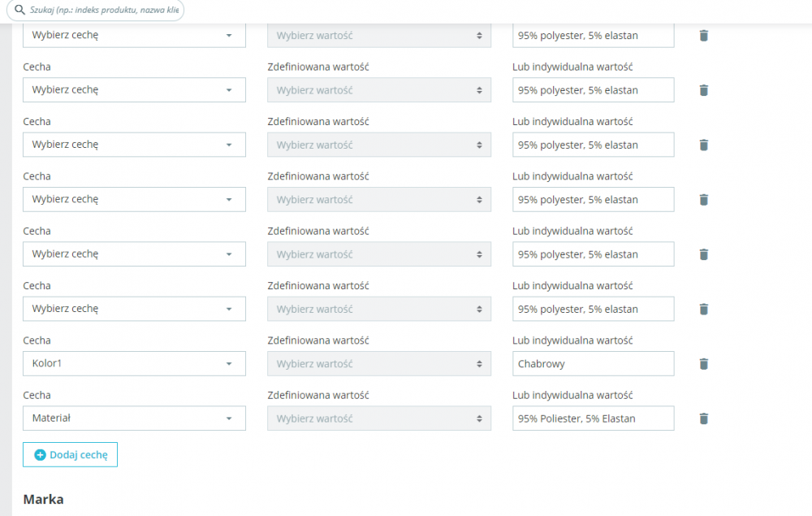Click trash icon next to Chabrowy value
The height and width of the screenshot is (516, 812).
coord(704,364)
